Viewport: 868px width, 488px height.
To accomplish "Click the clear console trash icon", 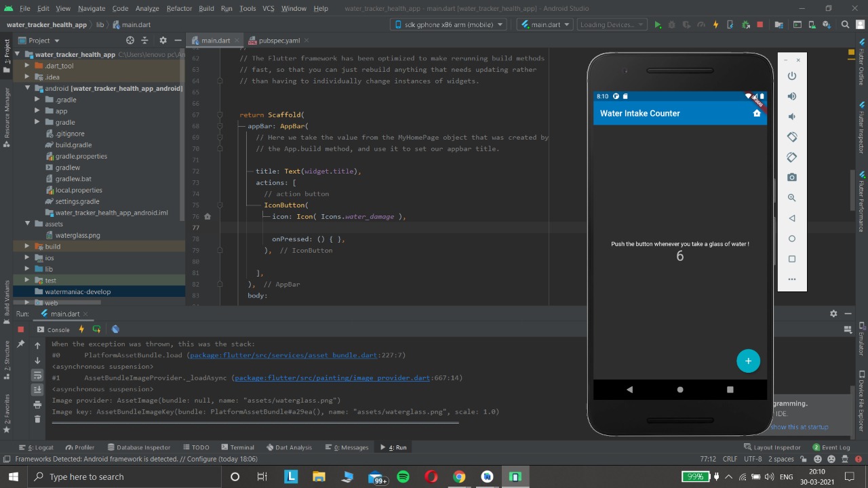I will click(37, 419).
